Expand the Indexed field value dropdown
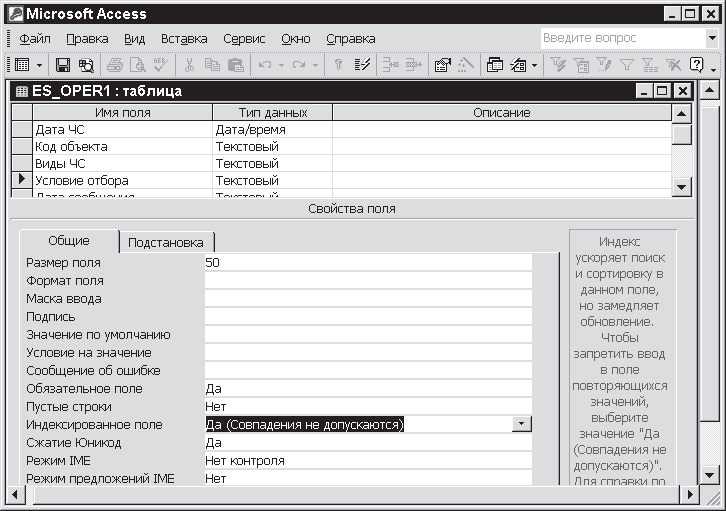The image size is (726, 511). tap(521, 425)
